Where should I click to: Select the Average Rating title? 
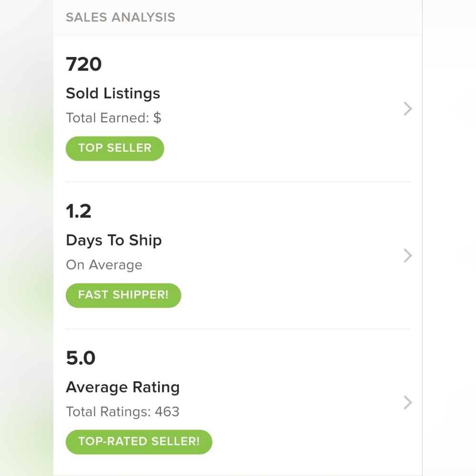(x=122, y=387)
